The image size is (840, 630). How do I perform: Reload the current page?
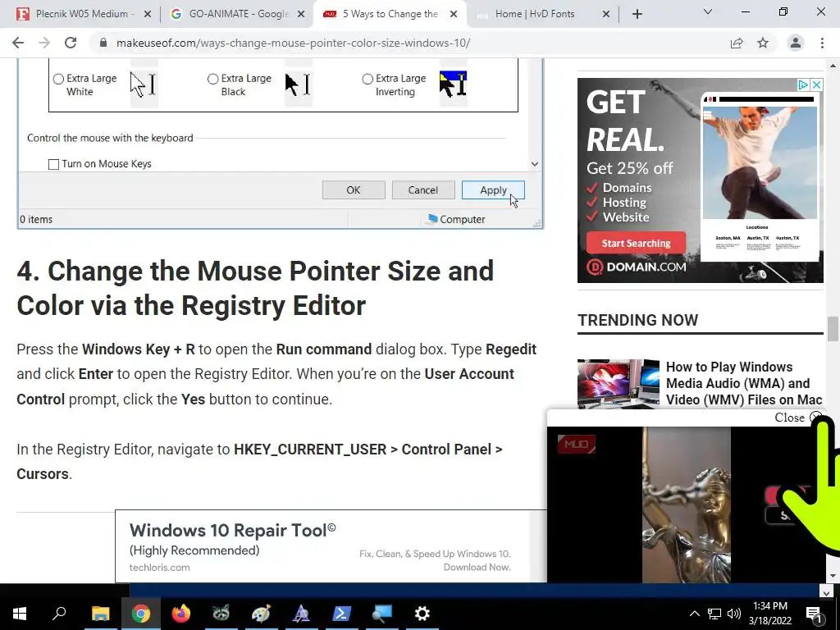pyautogui.click(x=71, y=43)
